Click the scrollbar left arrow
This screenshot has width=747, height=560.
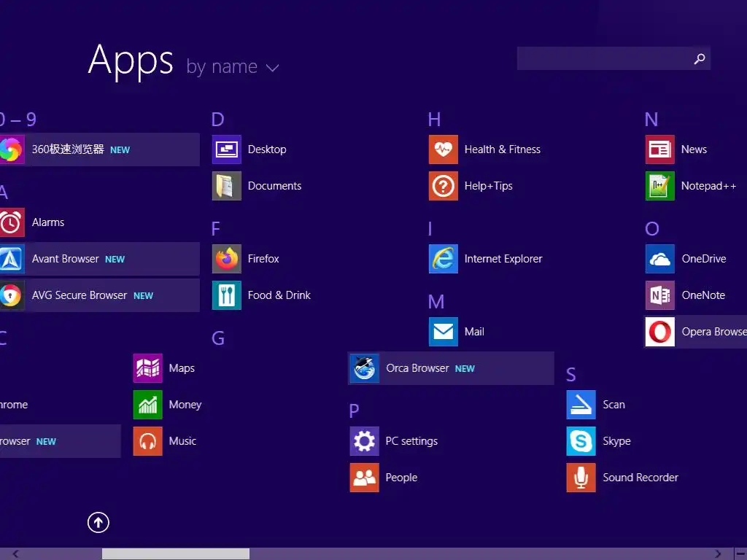[15, 554]
